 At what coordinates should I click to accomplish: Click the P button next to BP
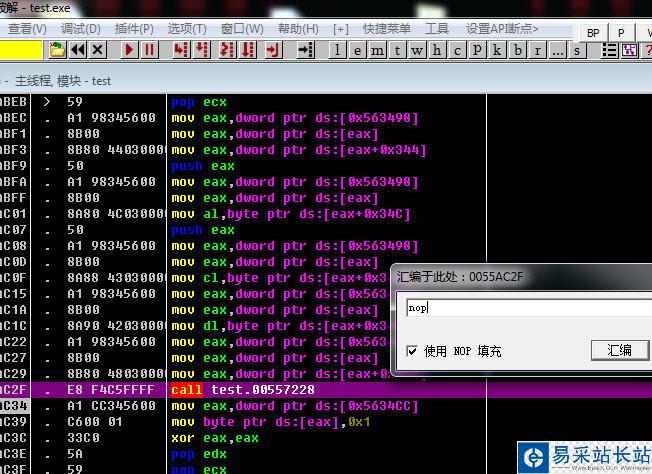(x=621, y=33)
